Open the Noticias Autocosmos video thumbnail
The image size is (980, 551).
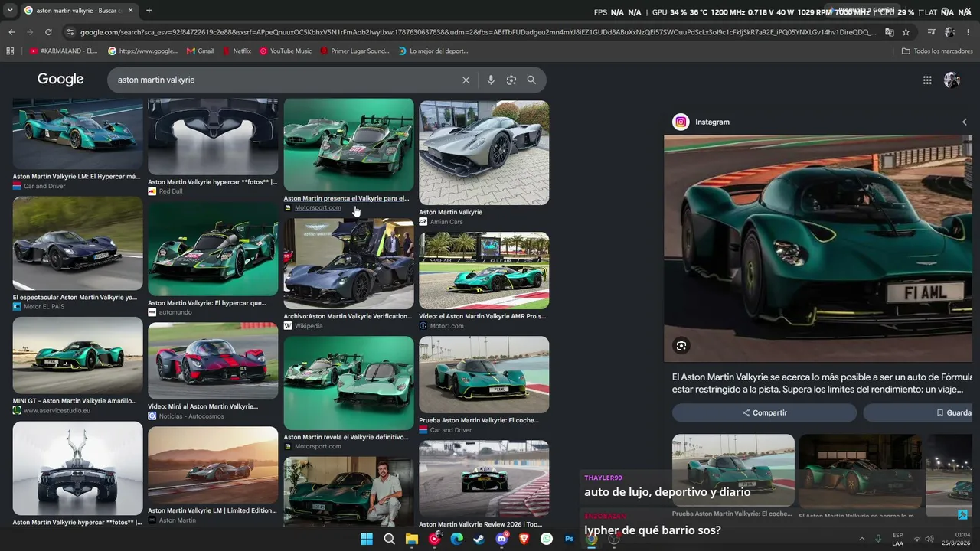213,361
